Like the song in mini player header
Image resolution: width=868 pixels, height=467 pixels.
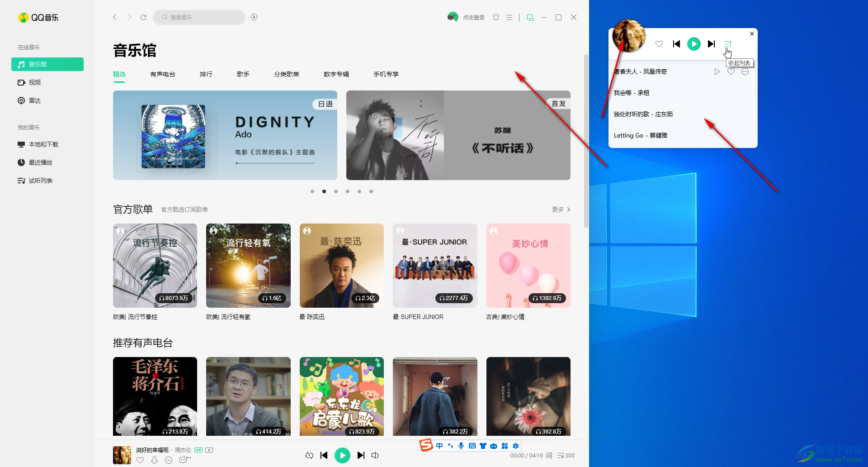[x=659, y=44]
